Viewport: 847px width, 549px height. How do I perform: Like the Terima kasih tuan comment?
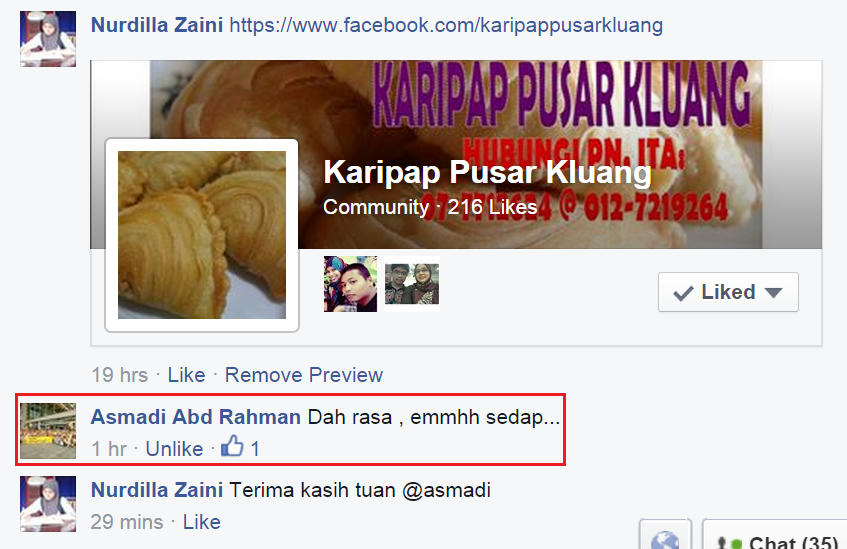tap(201, 522)
